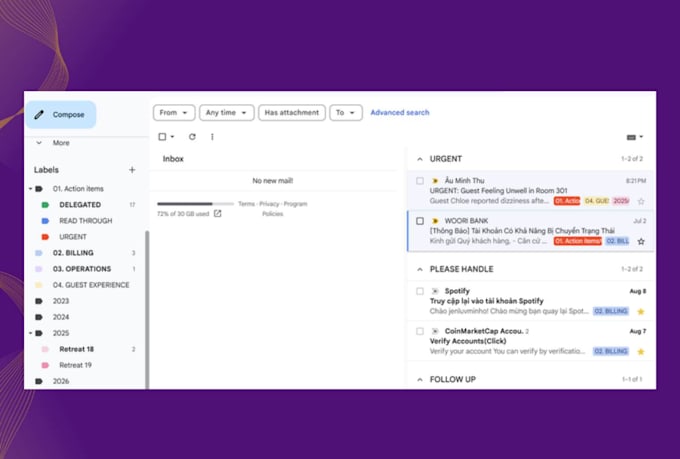Click the plus icon to create a label
Screen dimensions: 680x459
point(132,170)
